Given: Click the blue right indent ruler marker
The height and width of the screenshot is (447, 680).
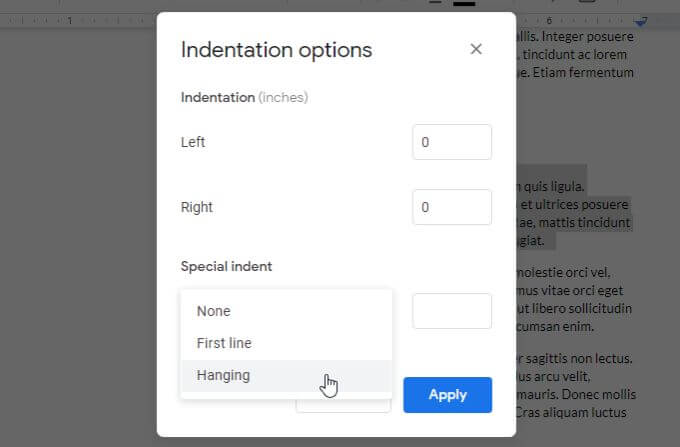Looking at the screenshot, I should pos(641,20).
